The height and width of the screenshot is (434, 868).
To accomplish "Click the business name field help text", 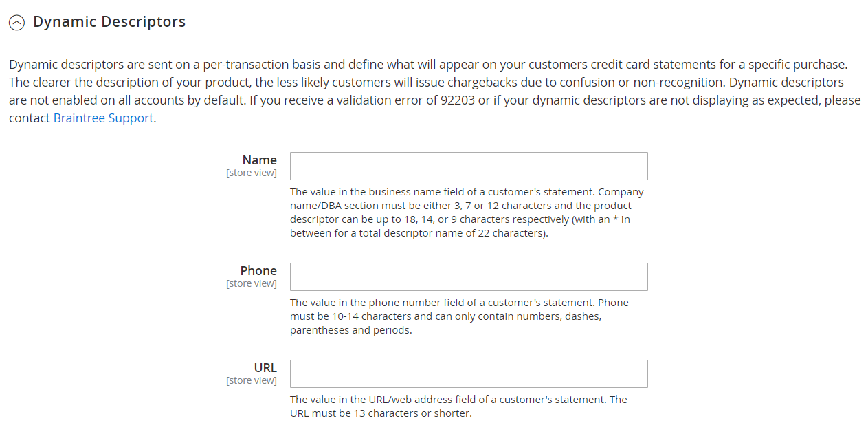I will [467, 213].
